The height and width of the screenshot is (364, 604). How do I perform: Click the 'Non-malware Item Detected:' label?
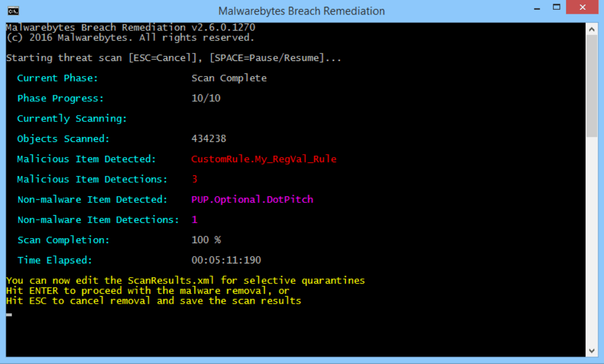click(x=93, y=200)
